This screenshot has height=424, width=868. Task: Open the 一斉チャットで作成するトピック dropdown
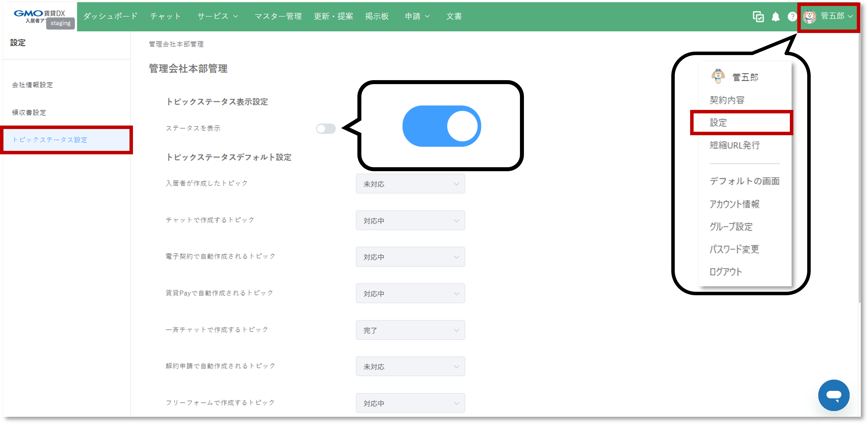click(410, 330)
